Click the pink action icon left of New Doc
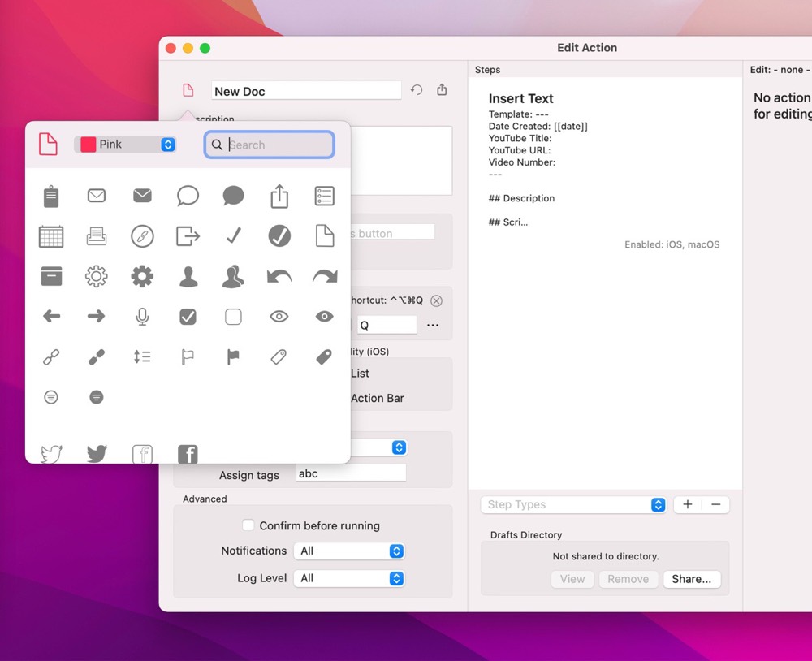Image resolution: width=812 pixels, height=661 pixels. pyautogui.click(x=188, y=90)
